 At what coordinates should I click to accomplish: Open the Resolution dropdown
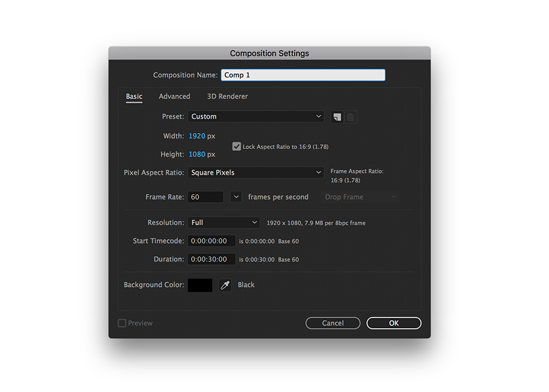[x=224, y=223]
